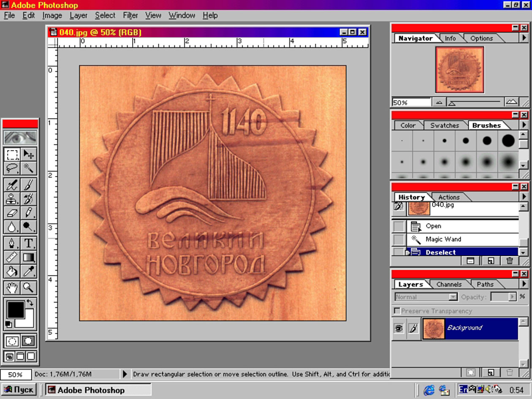Select the Eraser tool
532x399 pixels.
point(12,212)
